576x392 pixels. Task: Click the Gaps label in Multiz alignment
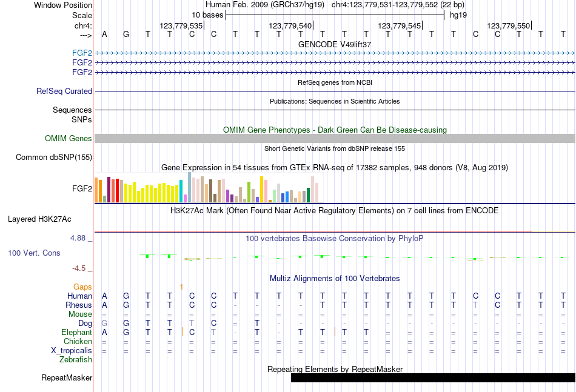click(x=82, y=287)
